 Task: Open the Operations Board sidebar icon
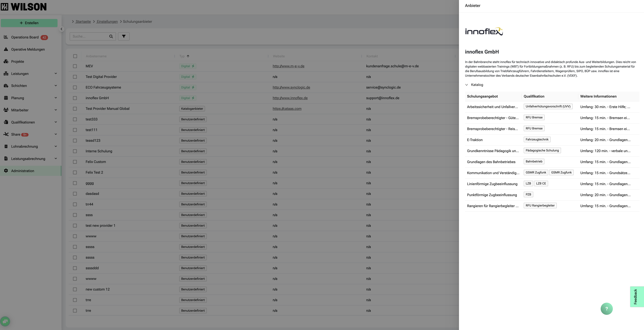(x=6, y=37)
